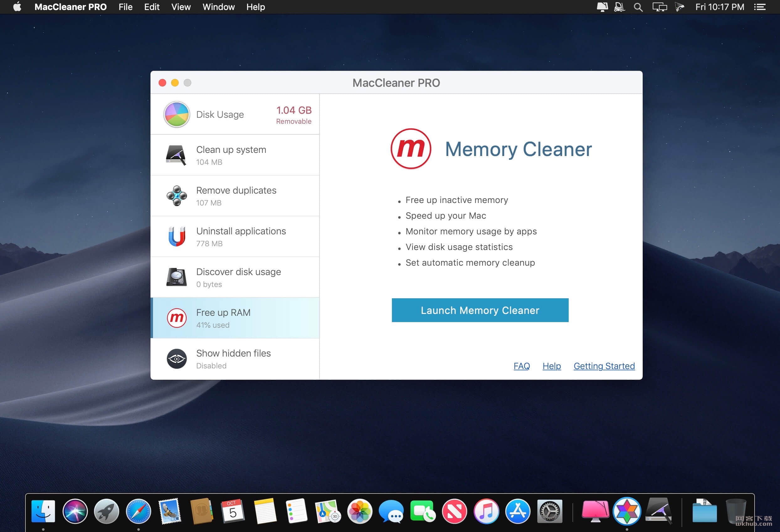Click the '41% used' RAM status text
The width and height of the screenshot is (780, 532).
point(213,325)
